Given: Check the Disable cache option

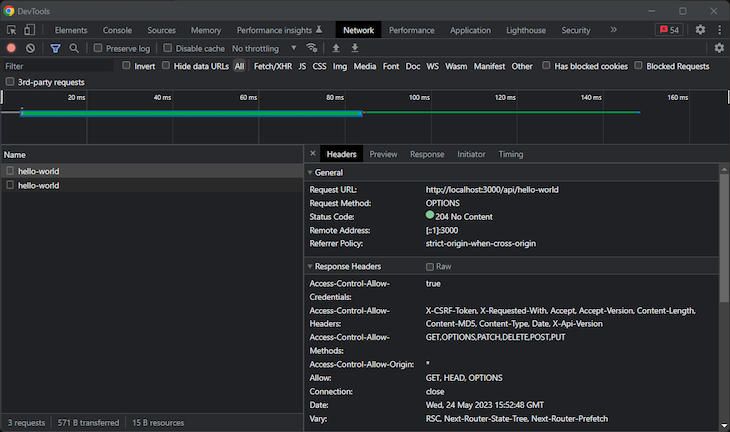Looking at the screenshot, I should point(168,48).
